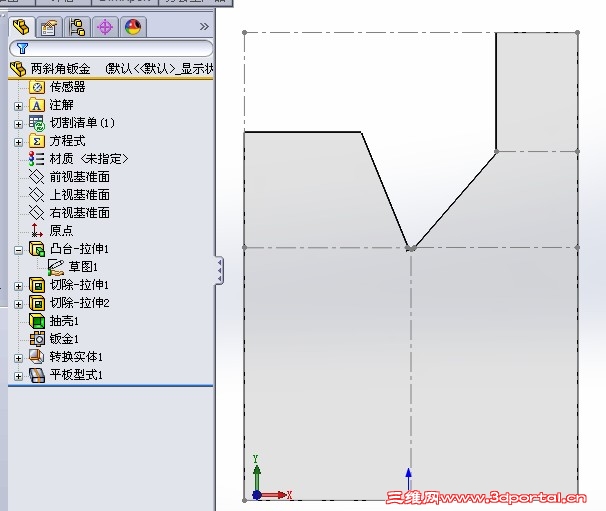606x511 pixels.
Task: Expand more manager tabs with double chevron
Action: 204,27
